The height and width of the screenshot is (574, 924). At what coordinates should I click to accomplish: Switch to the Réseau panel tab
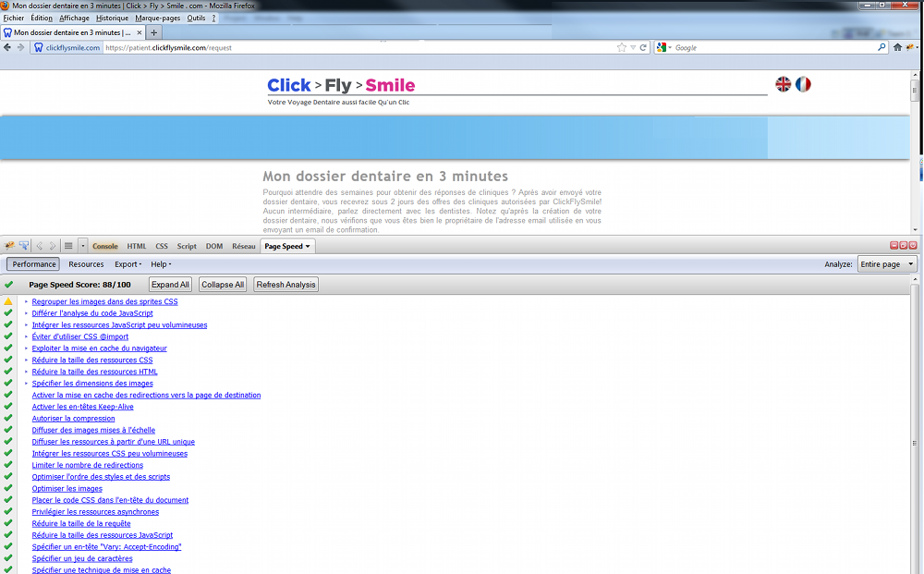click(243, 246)
